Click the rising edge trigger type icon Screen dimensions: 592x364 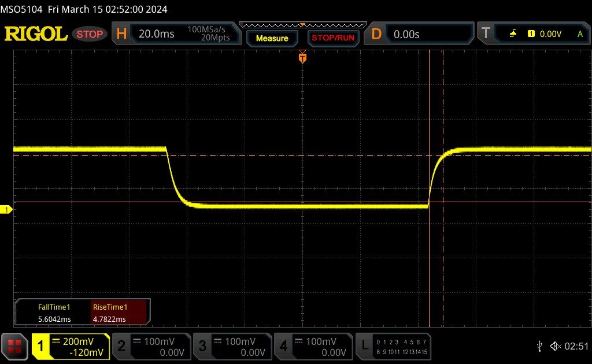coord(513,34)
